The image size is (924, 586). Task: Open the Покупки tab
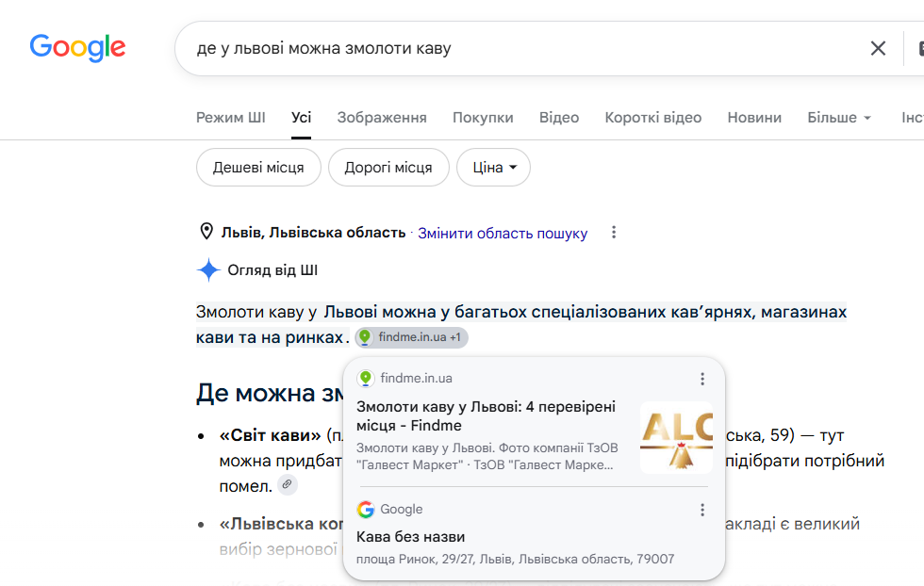click(x=483, y=118)
